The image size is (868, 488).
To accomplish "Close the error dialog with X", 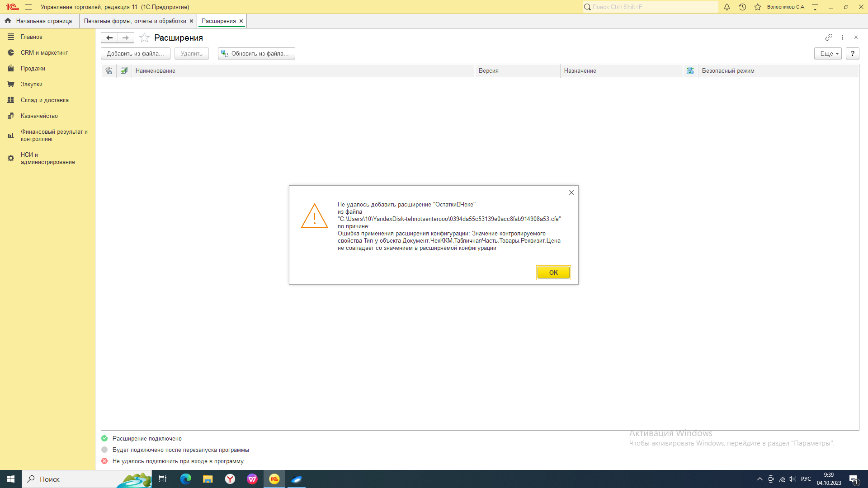I will pyautogui.click(x=571, y=192).
